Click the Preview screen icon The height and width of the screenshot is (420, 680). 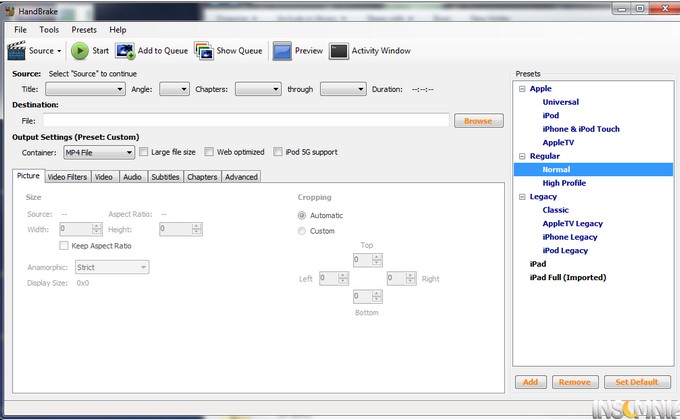pyautogui.click(x=282, y=51)
